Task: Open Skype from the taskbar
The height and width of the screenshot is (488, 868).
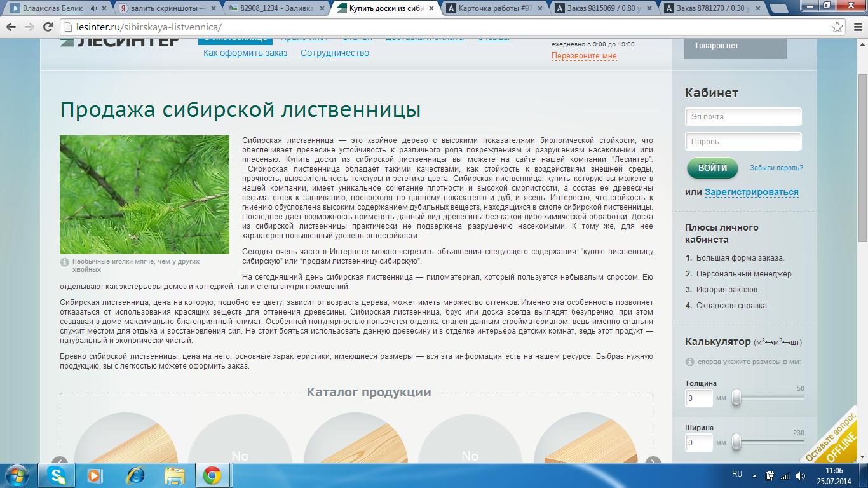Action: (58, 475)
